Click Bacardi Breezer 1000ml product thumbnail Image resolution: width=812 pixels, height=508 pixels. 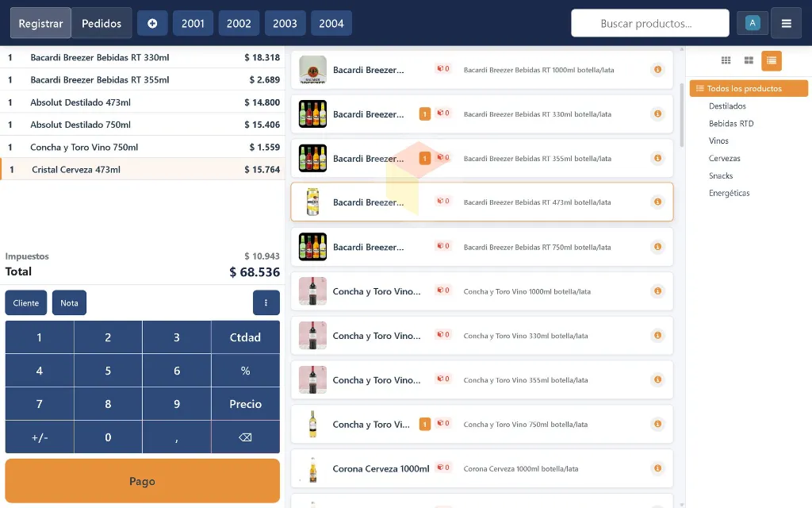click(312, 70)
